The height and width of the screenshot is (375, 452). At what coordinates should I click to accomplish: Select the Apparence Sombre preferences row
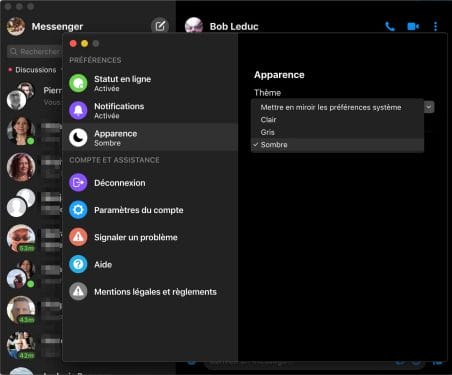[150, 138]
